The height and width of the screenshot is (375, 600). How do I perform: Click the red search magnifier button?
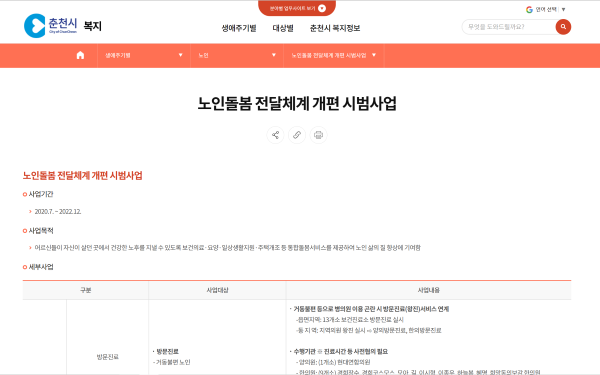click(563, 27)
